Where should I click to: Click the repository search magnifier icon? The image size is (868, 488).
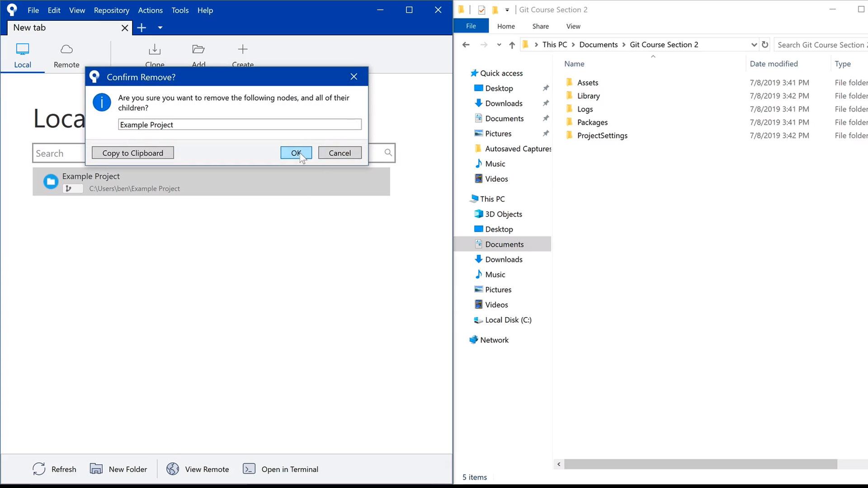pos(388,153)
